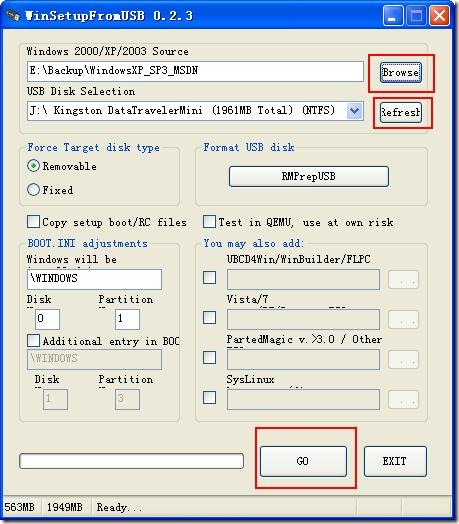Click the EXIT button
459x524 pixels.
click(x=395, y=461)
